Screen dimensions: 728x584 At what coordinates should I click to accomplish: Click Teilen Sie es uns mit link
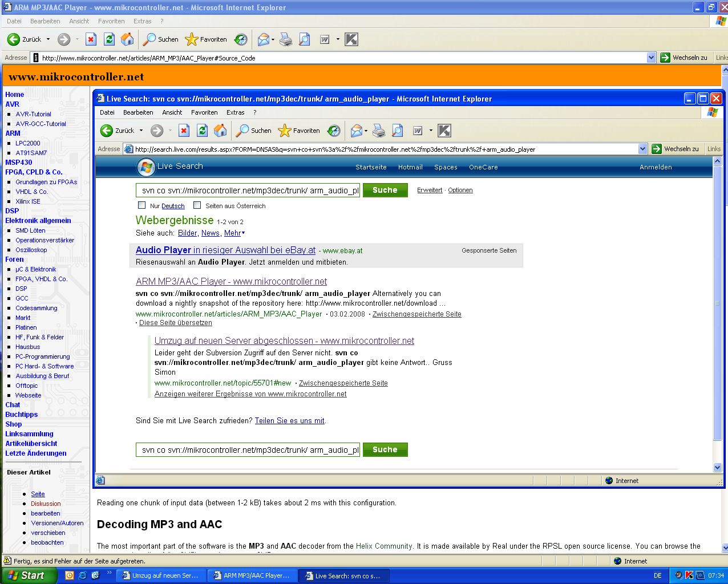290,420
